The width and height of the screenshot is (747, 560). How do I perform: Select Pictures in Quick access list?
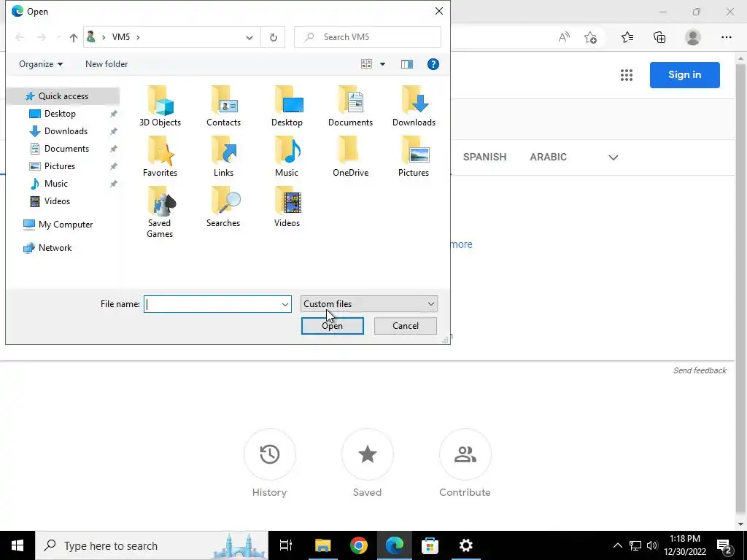60,166
